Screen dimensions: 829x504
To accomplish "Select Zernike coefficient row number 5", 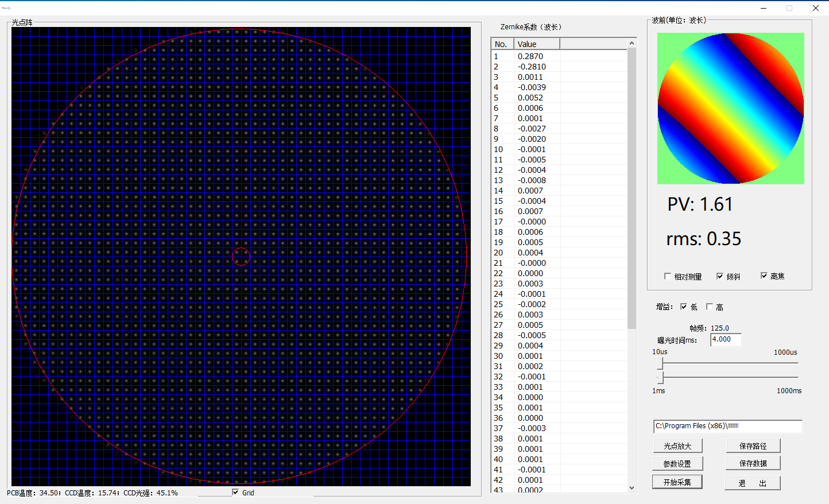I will pos(530,98).
